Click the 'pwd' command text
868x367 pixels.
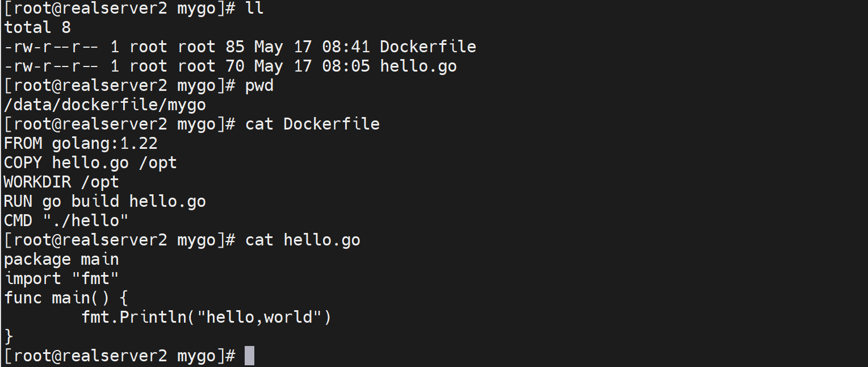(x=259, y=85)
